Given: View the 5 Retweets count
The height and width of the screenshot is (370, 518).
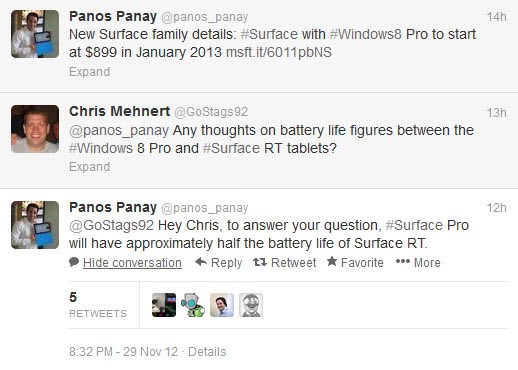Looking at the screenshot, I should pyautogui.click(x=98, y=305).
